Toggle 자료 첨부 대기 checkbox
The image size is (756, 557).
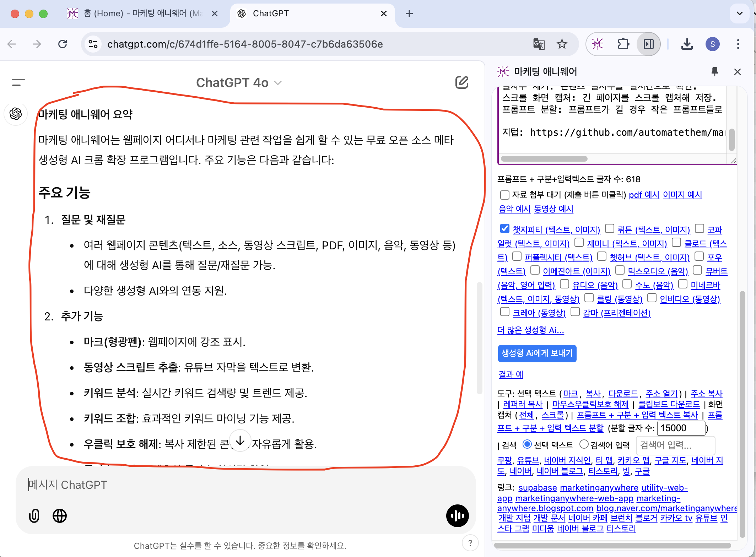pos(504,195)
